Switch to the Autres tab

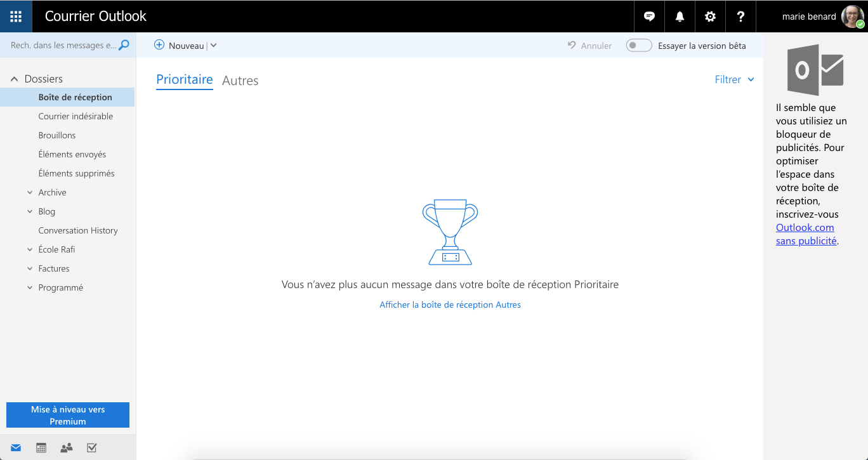240,81
